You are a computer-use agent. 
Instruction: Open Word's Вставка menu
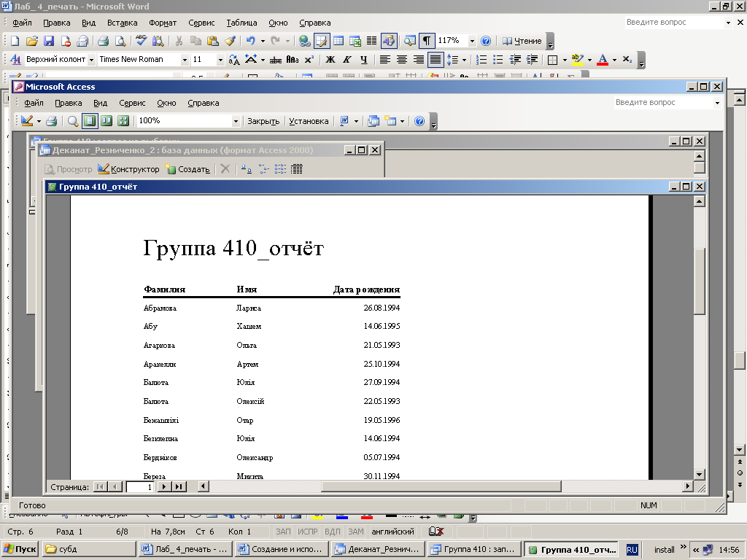tap(122, 23)
